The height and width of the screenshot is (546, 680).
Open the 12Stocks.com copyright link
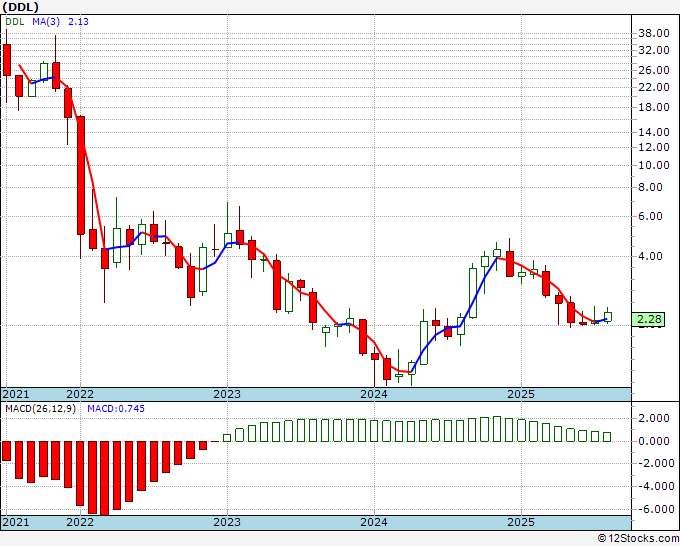coord(638,539)
